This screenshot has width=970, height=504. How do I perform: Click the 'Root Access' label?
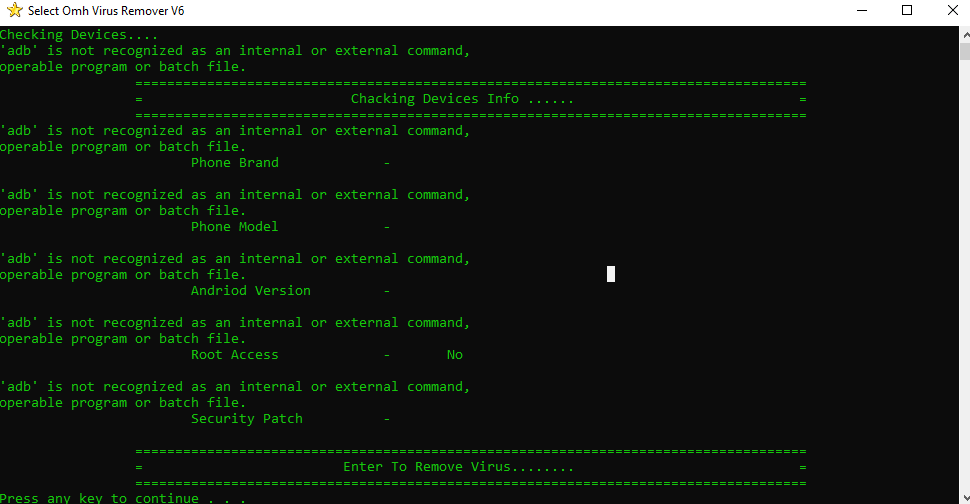point(234,355)
